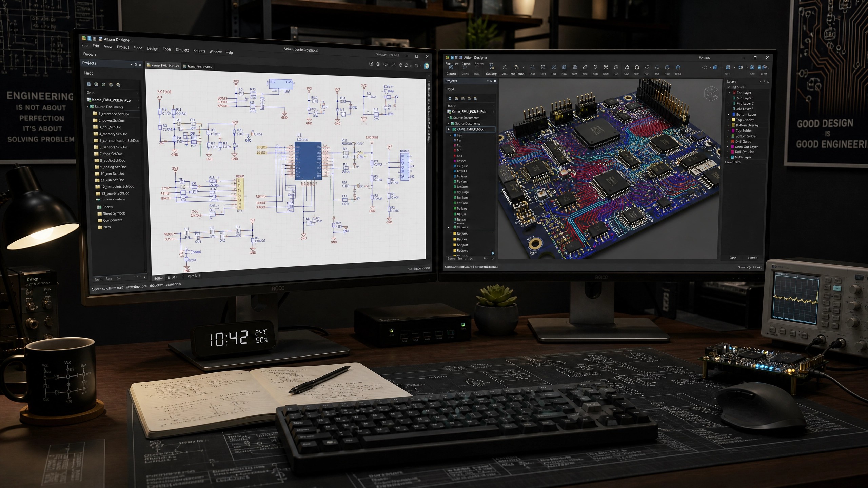This screenshot has width=868, height=488.
Task: Click PCB document icon beside KAME_FMU.PcbDoc
Action: pyautogui.click(x=454, y=129)
